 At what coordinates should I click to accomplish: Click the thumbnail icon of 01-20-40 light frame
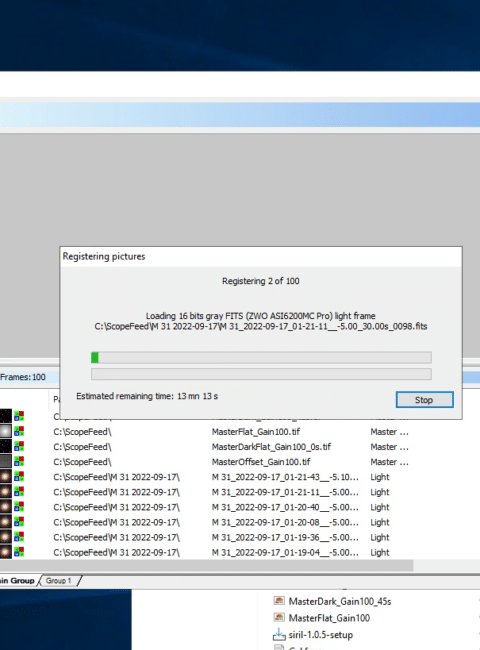5,507
